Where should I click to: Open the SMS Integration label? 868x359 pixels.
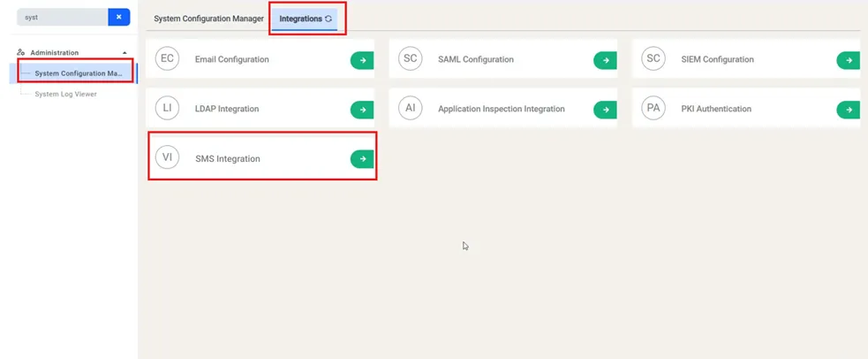point(228,159)
